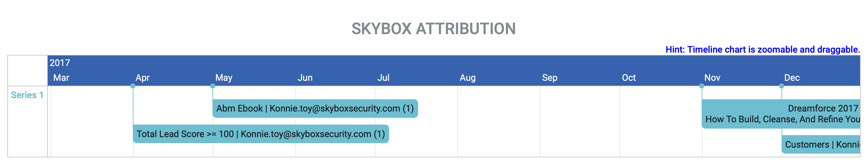Image resolution: width=868 pixels, height=165 pixels.
Task: Select the Abm Ebook event bar
Action: pyautogui.click(x=315, y=108)
